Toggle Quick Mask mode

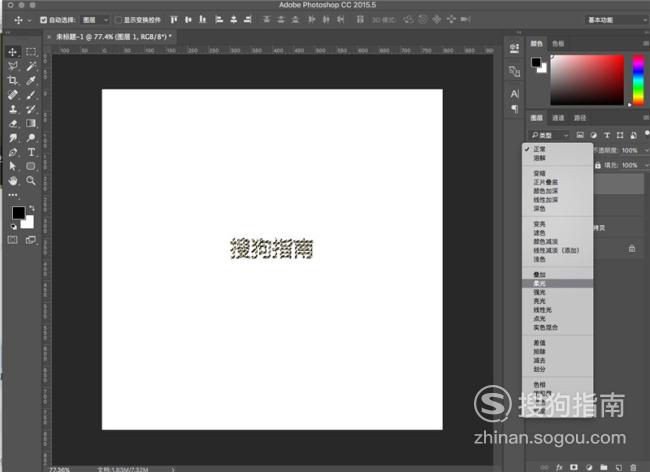[12, 240]
